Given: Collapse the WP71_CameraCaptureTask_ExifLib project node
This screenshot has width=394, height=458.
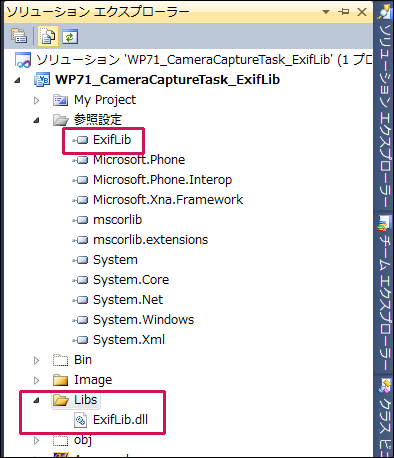Looking at the screenshot, I should (x=17, y=80).
